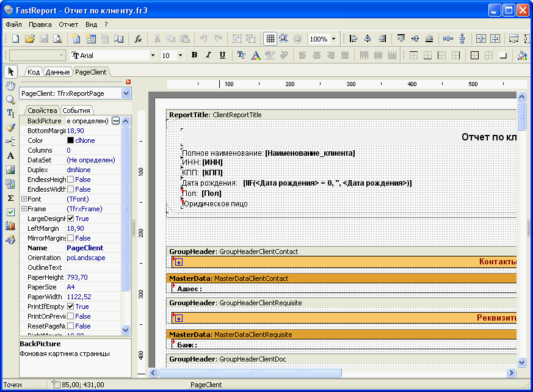Viewport: 533px width, 392px height.
Task: Click the horizontal scrollbar thumb
Action: tap(250, 372)
